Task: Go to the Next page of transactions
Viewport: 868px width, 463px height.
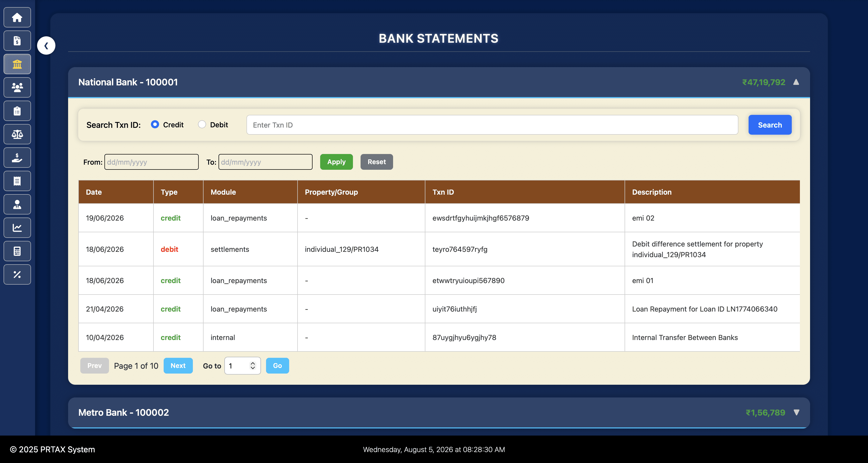Action: coord(178,366)
